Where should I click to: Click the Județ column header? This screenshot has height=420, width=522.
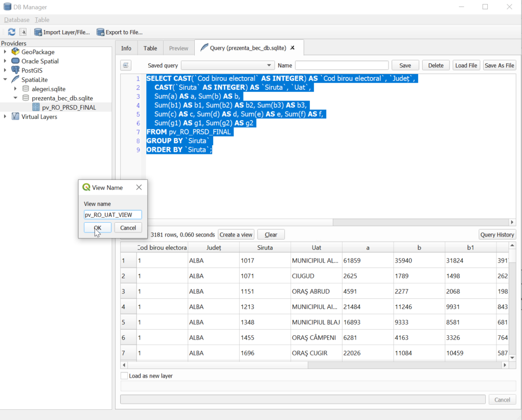tap(214, 247)
